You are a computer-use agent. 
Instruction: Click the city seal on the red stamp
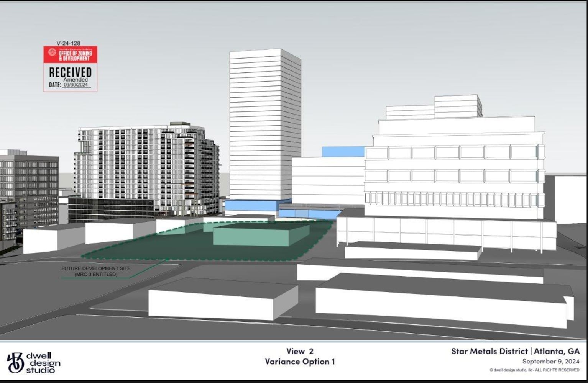pyautogui.click(x=52, y=52)
